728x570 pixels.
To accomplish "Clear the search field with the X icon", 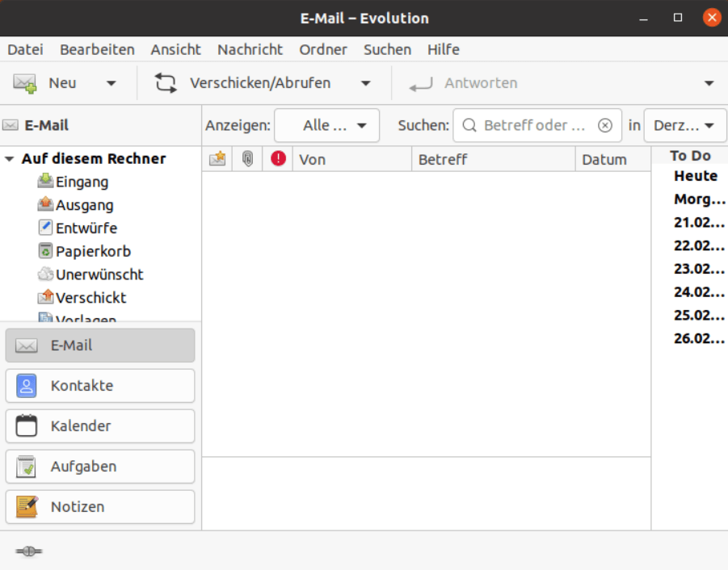I will tap(605, 125).
